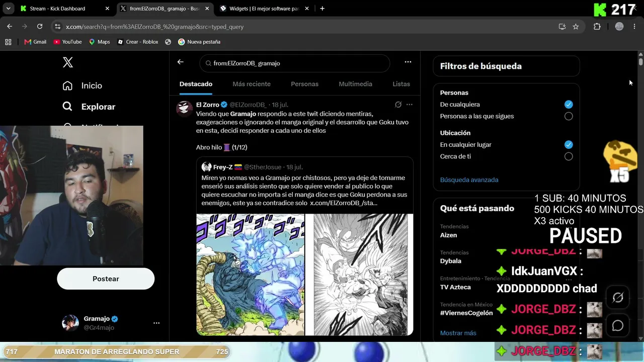Open El Zorro's profile avatar
Image resolution: width=644 pixels, height=362 pixels.
184,108
